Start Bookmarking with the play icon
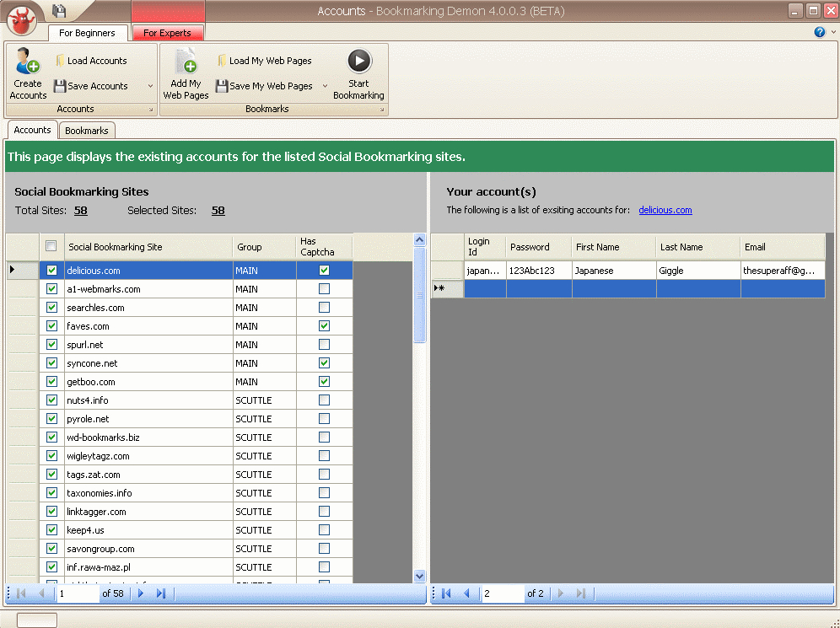 [359, 61]
